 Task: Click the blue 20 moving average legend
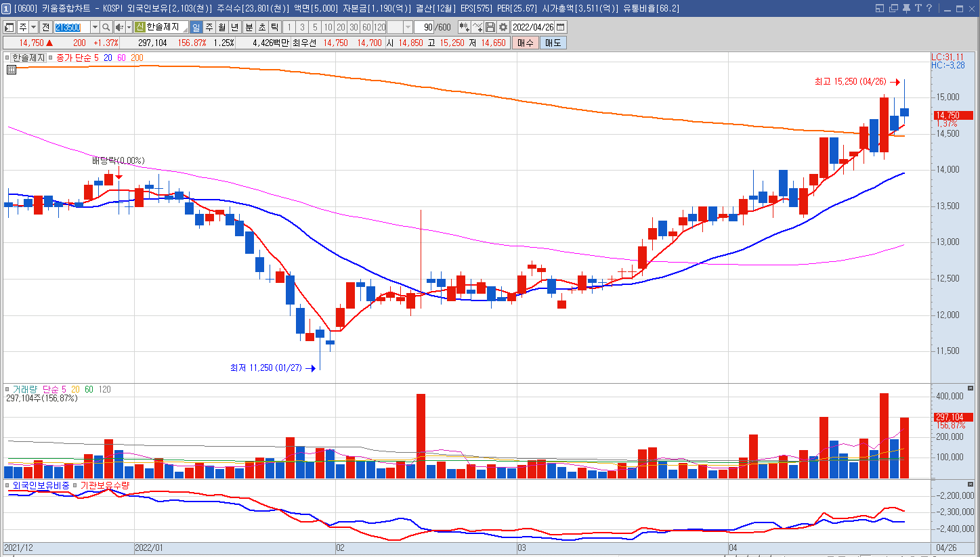(x=108, y=58)
